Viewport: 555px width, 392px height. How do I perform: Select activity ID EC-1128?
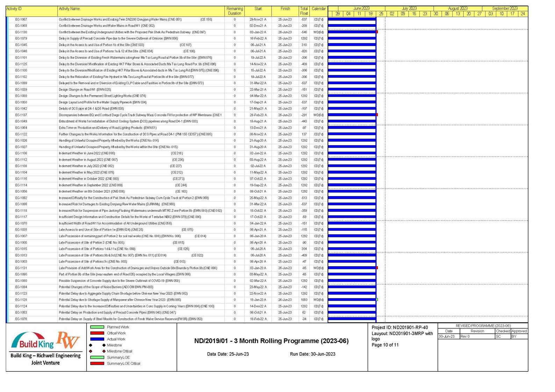coord(21,300)
